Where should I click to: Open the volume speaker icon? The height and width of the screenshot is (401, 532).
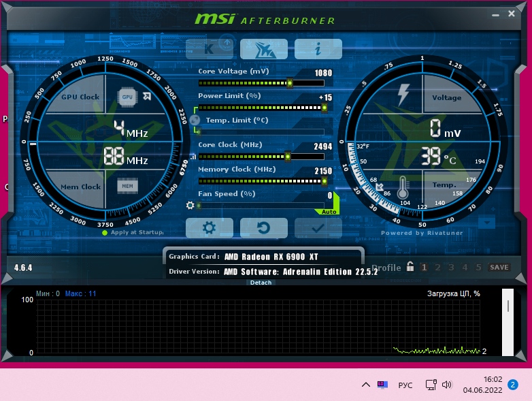tap(447, 385)
